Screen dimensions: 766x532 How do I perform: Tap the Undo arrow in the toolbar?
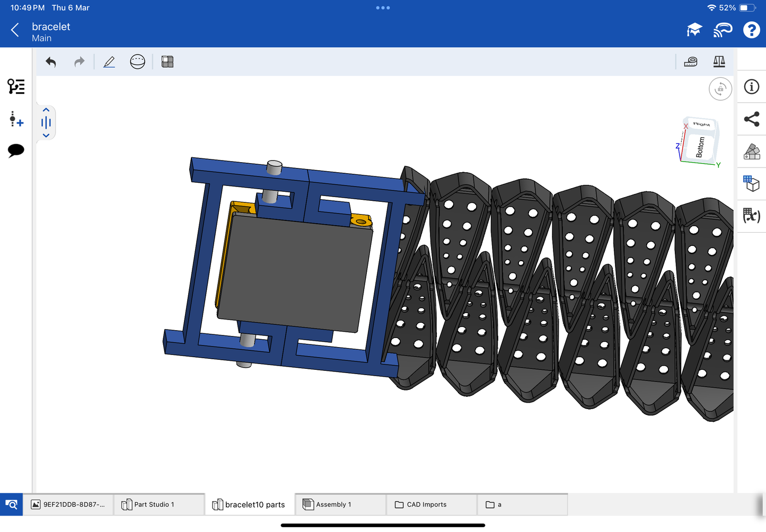pos(51,62)
